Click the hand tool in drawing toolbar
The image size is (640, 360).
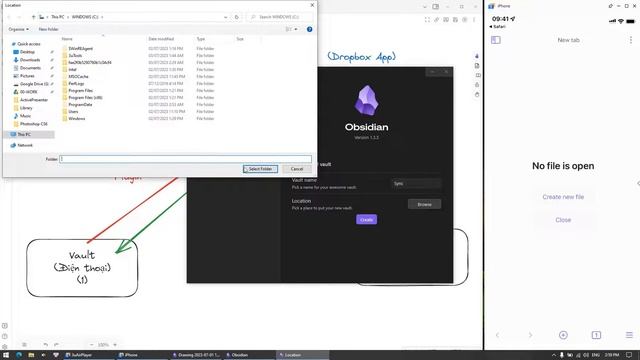pos(477,95)
